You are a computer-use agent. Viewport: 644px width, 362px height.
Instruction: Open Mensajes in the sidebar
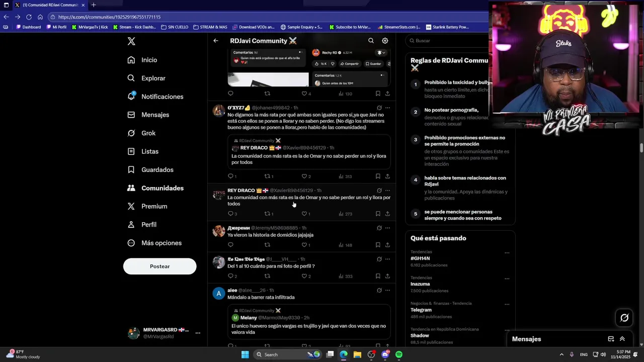[148, 115]
